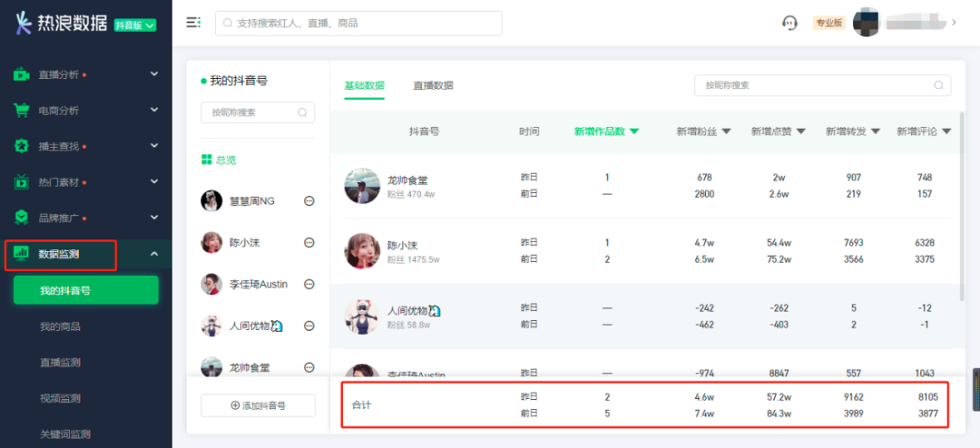Image resolution: width=980 pixels, height=448 pixels.
Task: Click 粉丝 1475.5w under 陈小沫
Action: point(414,259)
